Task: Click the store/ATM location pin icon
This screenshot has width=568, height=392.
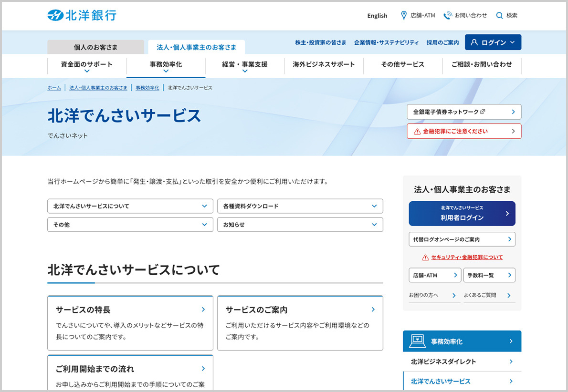Action: 403,15
